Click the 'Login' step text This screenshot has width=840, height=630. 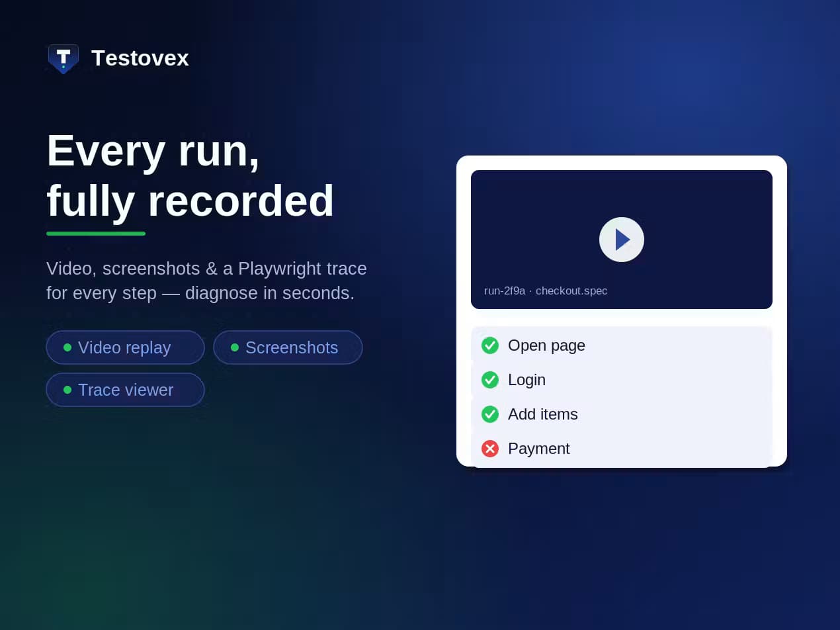[526, 380]
